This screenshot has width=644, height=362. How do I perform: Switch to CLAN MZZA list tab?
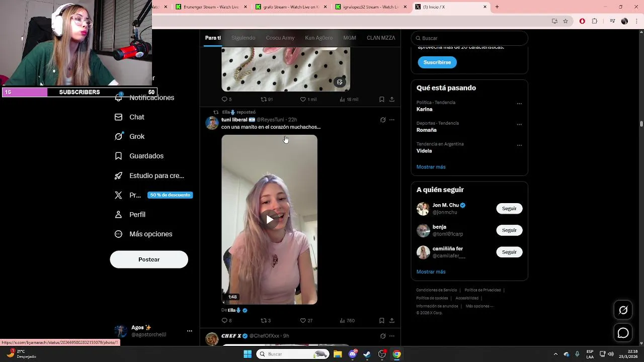[x=381, y=38]
